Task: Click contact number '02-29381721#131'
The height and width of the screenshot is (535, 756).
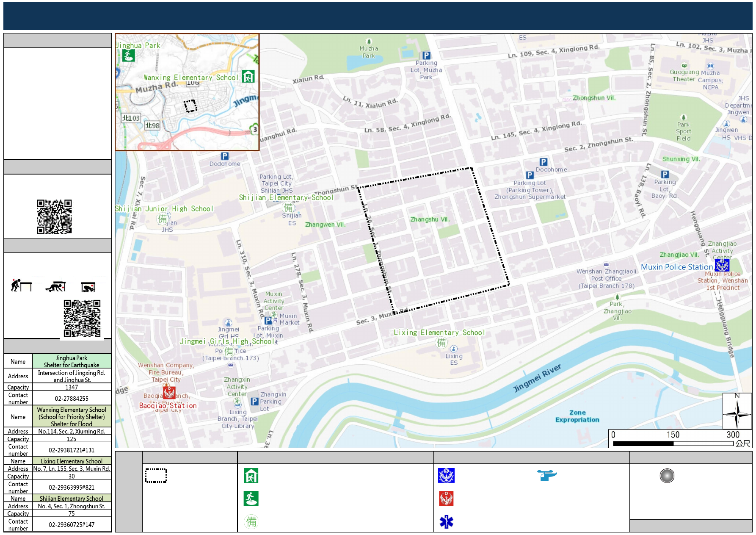Action: (x=72, y=450)
